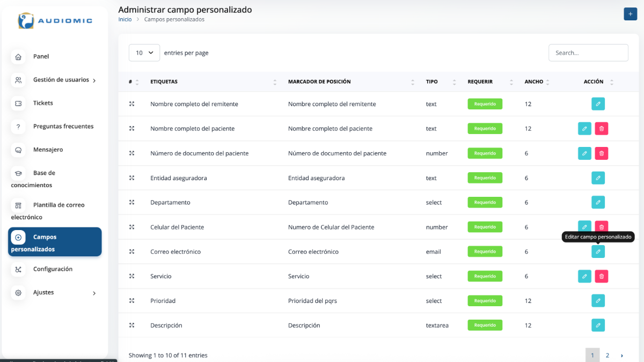This screenshot has height=362, width=644.
Task: Delete the Servicio custom field
Action: click(602, 276)
